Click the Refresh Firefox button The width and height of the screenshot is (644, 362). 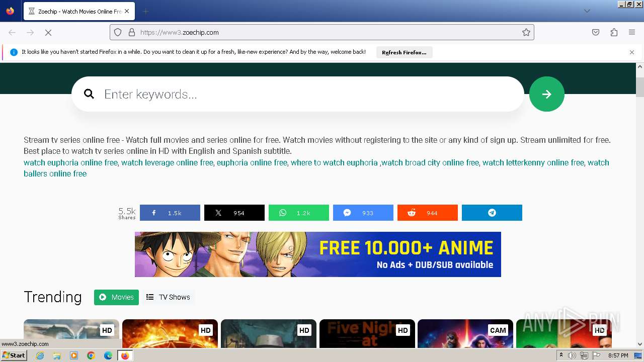tap(404, 52)
